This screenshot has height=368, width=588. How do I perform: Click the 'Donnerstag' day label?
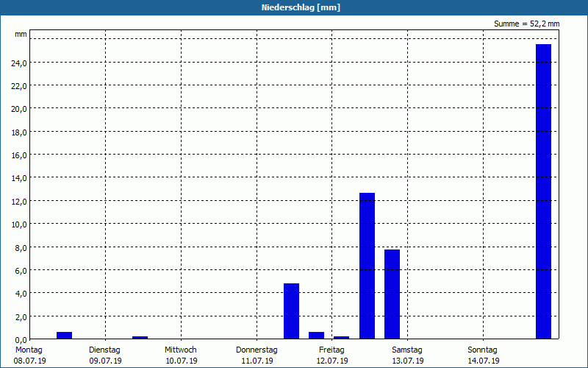[x=257, y=350]
